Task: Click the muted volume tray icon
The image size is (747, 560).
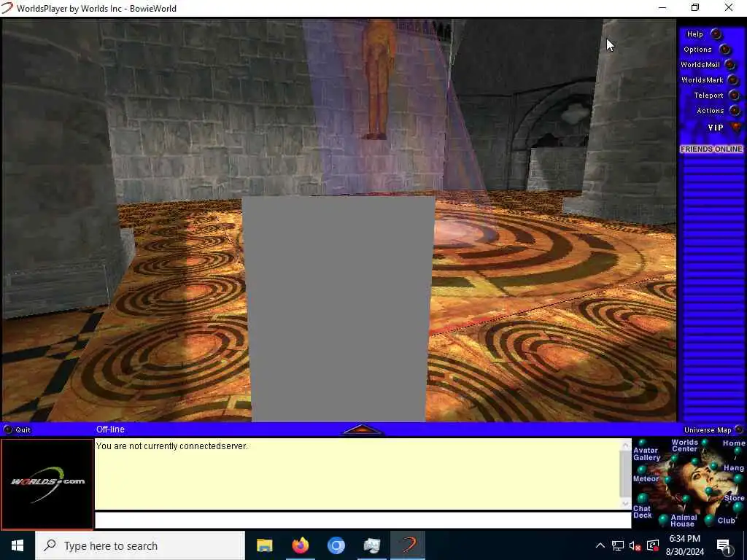Action: (x=635, y=545)
